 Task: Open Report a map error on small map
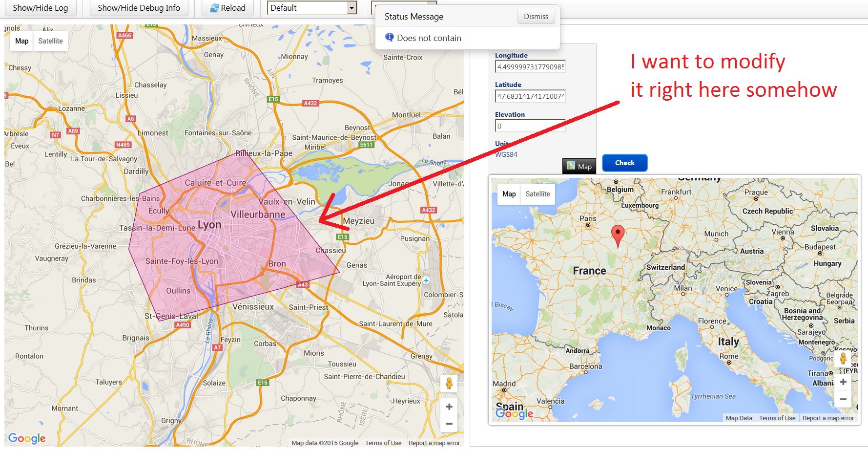828,418
